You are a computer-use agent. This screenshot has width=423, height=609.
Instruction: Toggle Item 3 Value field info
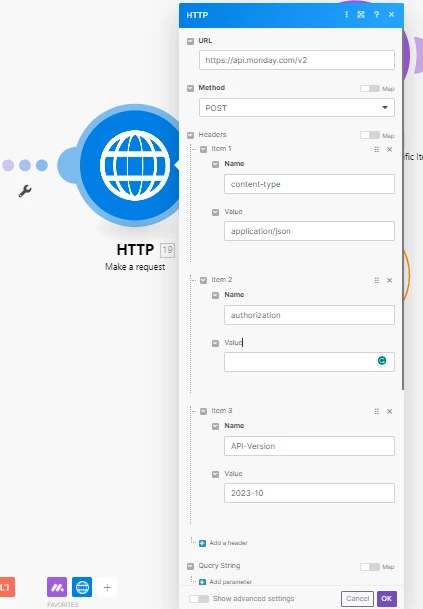(x=216, y=474)
